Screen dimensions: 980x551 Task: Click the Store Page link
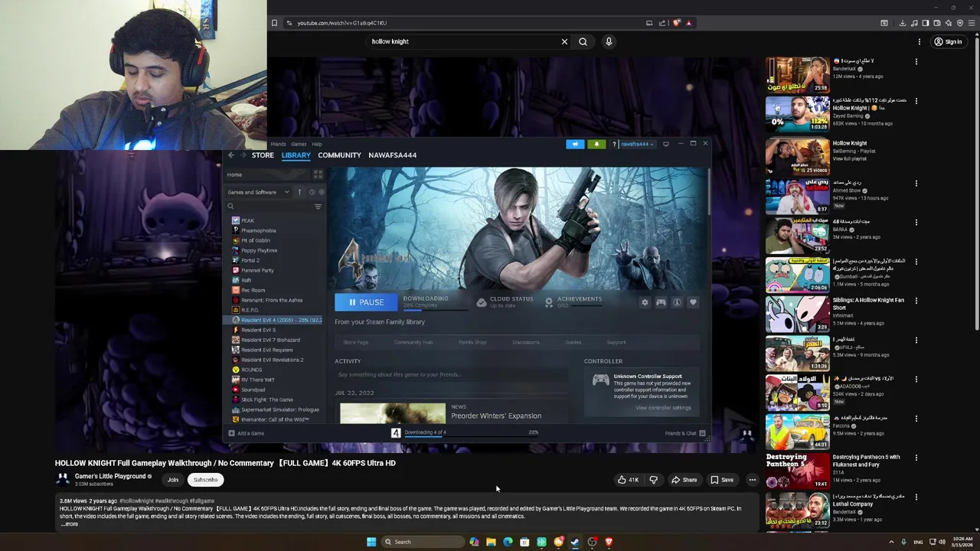coord(356,342)
